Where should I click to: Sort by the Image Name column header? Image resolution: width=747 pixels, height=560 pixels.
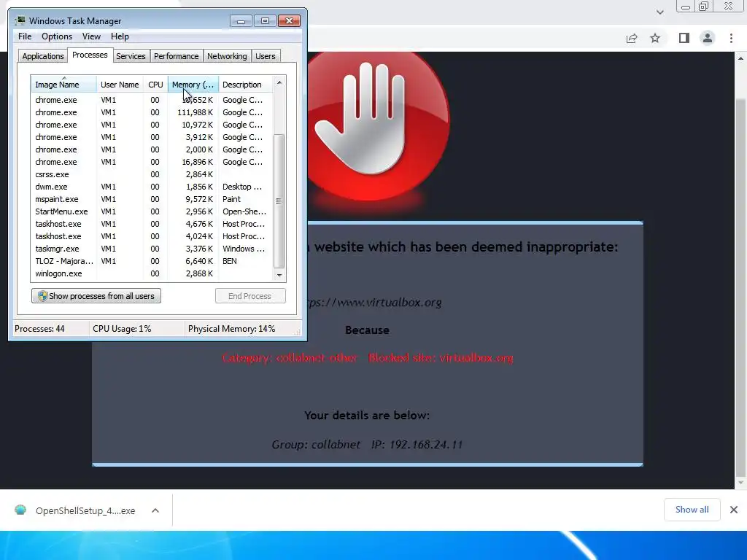tap(64, 85)
